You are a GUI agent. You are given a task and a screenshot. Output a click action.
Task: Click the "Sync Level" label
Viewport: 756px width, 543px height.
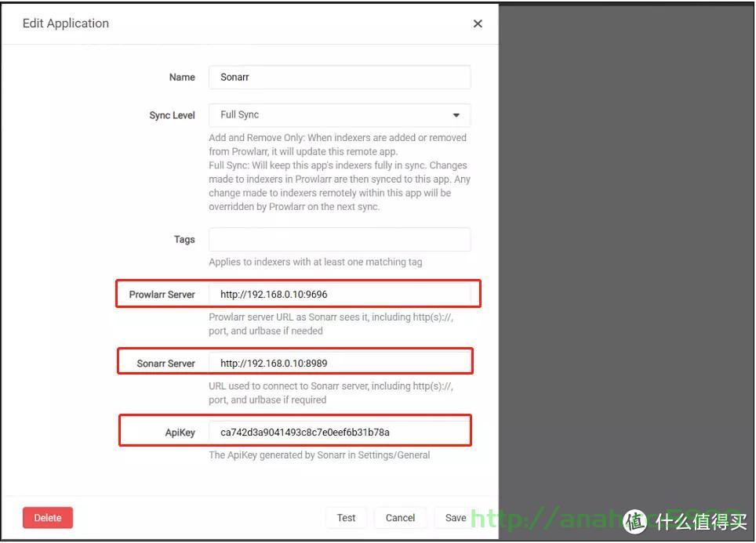[172, 116]
